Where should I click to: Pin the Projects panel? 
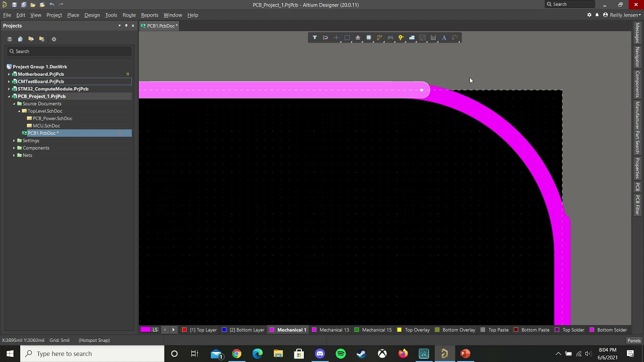(126, 26)
